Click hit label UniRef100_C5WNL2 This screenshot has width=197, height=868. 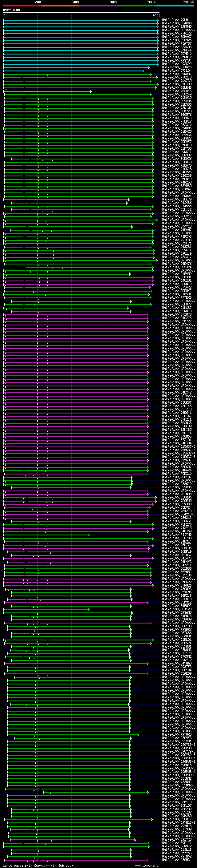(177, 57)
